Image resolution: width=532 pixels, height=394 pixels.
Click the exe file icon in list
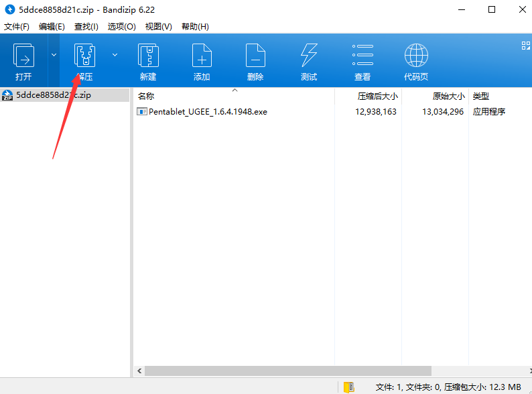(x=142, y=111)
